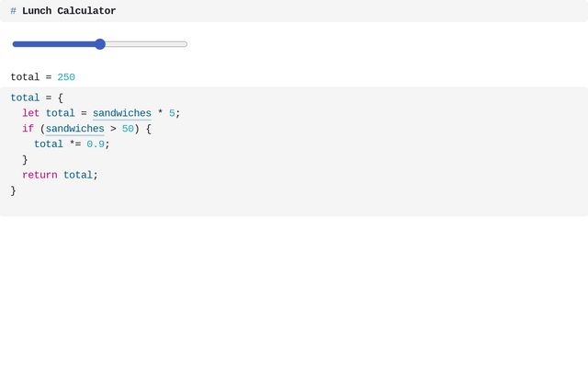Click 'total' in the 'total *= 0.9' line

tap(49, 144)
